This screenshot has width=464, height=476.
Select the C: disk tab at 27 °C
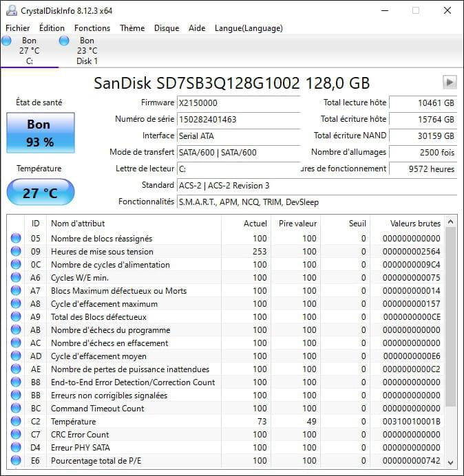tap(29, 51)
